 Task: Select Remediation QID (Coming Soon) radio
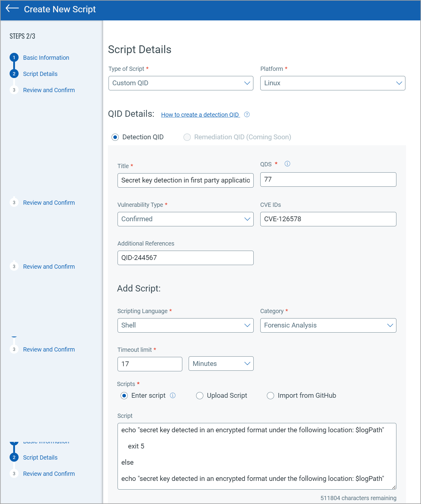187,137
